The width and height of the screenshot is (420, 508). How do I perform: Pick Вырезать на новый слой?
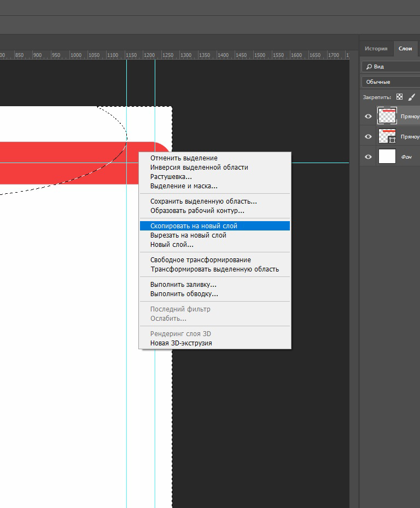tap(188, 235)
